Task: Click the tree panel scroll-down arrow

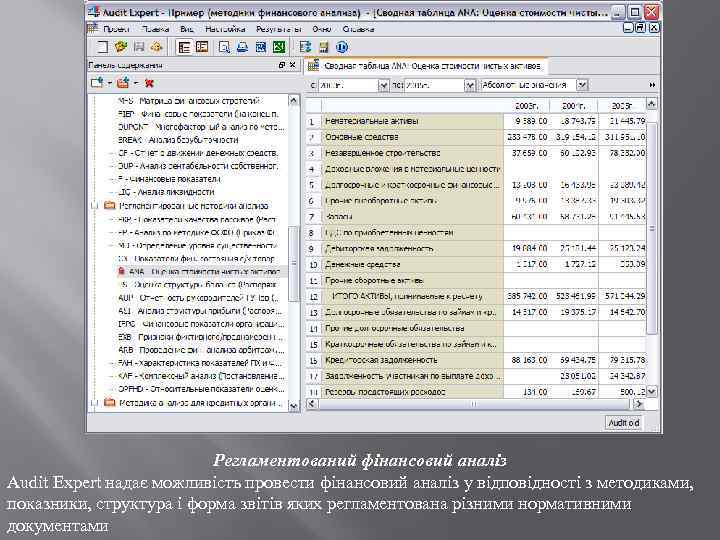Action: click(293, 405)
